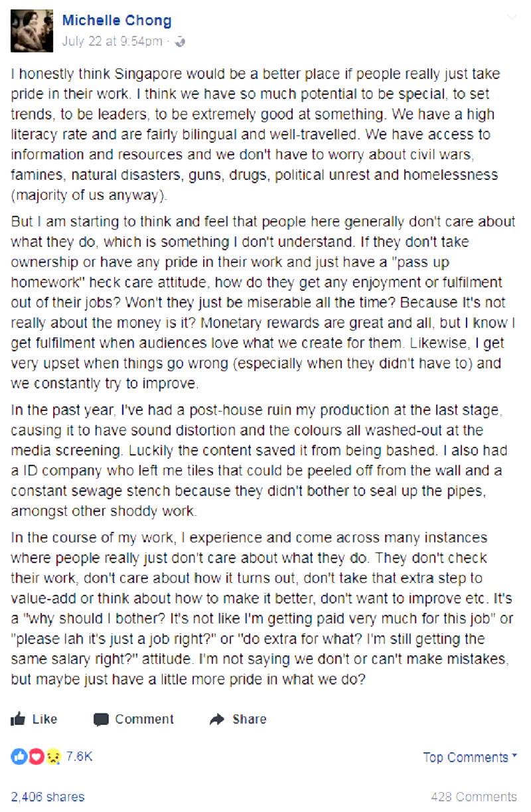This screenshot has height=812, width=531.
Task: Click the yellow sad reaction icon
Action: (x=54, y=756)
